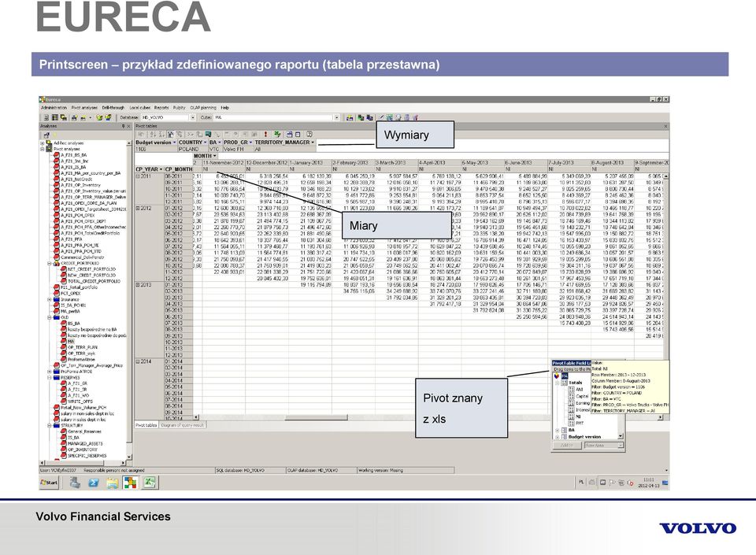Open Excel from the taskbar

pyautogui.click(x=150, y=483)
